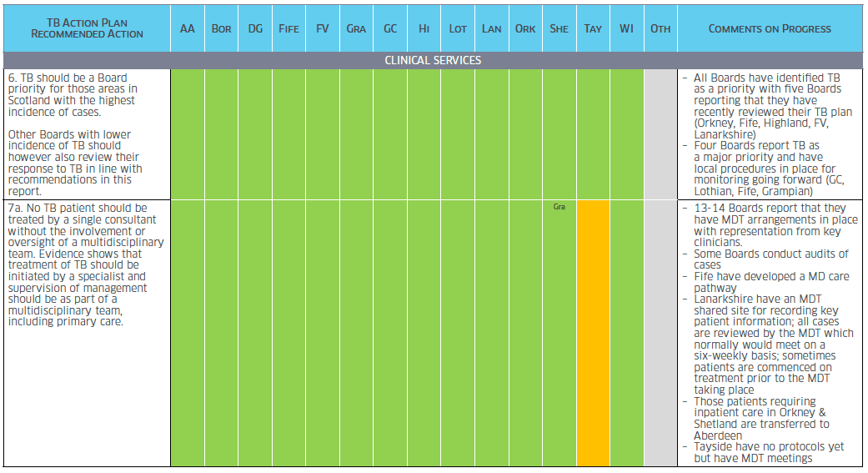Select the 'Other Boards with lower incidence' paragraph

(75, 163)
